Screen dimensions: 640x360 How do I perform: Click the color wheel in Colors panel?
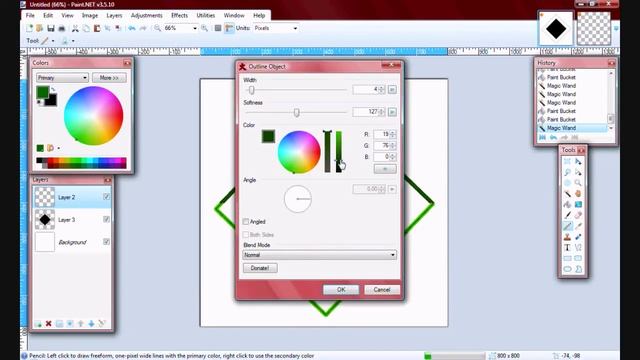93,116
